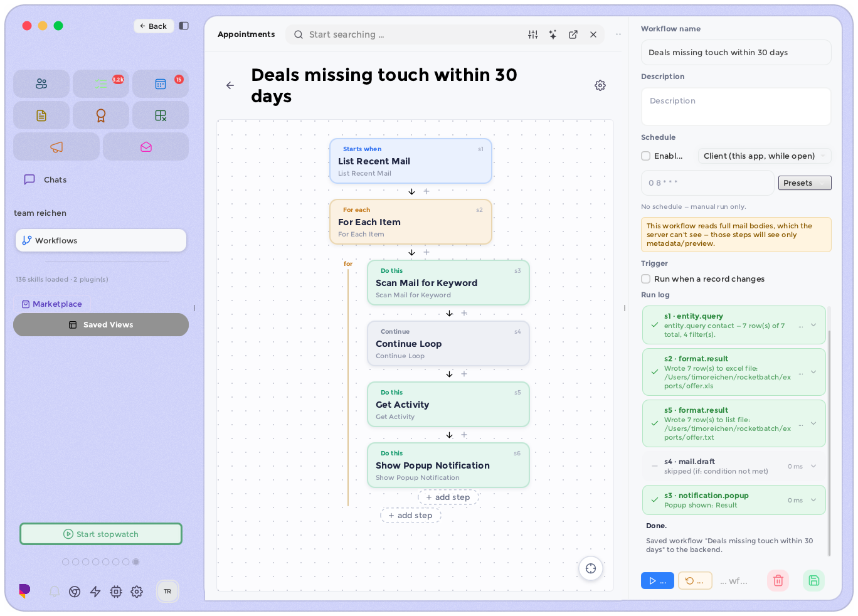Click the Description text area

pos(736,107)
